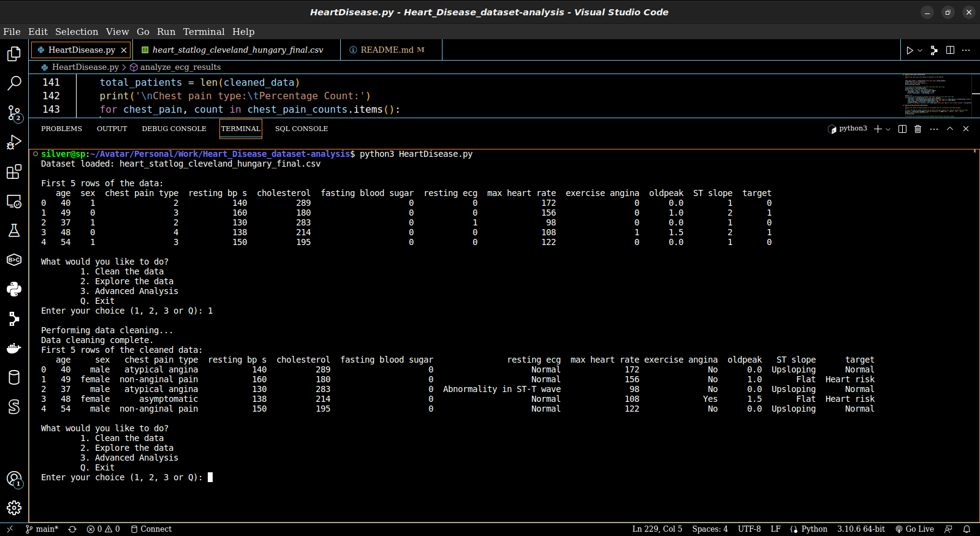Viewport: 980px width, 536px height.
Task: Click line number 143 in gutter
Action: click(x=51, y=110)
